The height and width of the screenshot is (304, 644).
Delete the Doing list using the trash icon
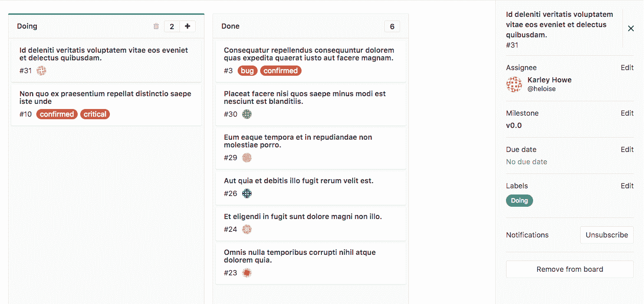[x=156, y=26]
